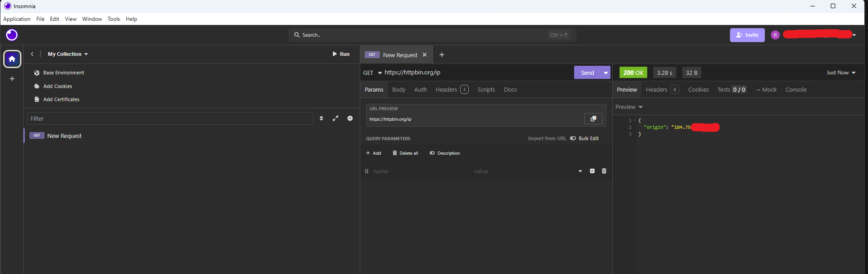Open the Tools menu

114,19
